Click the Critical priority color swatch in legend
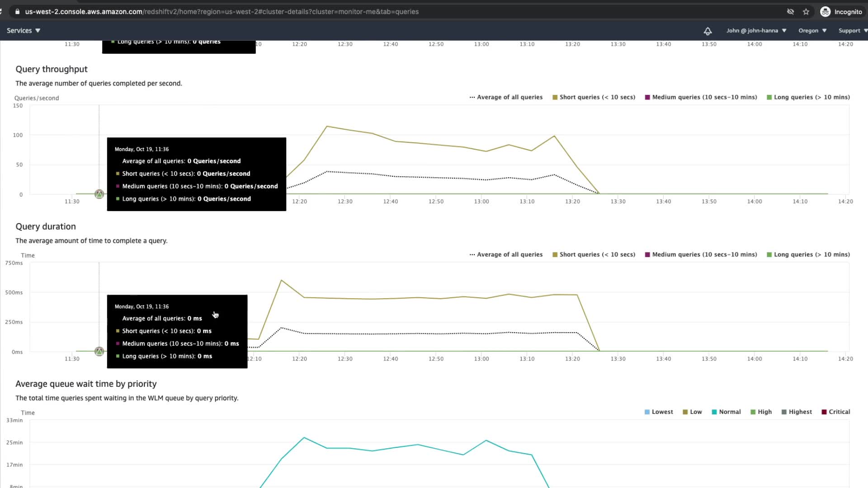The height and width of the screenshot is (488, 868). click(x=824, y=412)
